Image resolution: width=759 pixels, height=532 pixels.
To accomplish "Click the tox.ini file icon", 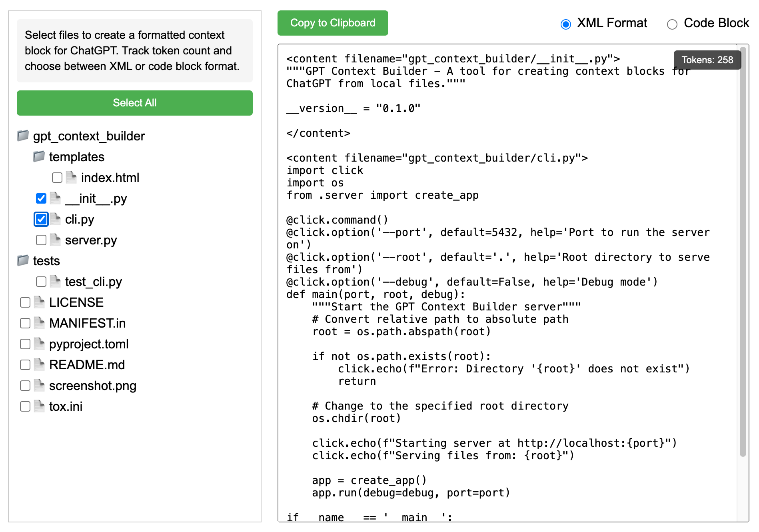I will 39,406.
